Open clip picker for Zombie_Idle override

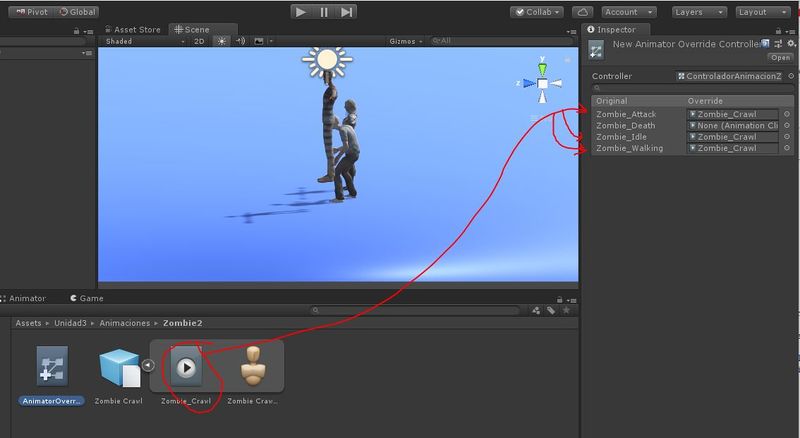pos(787,137)
